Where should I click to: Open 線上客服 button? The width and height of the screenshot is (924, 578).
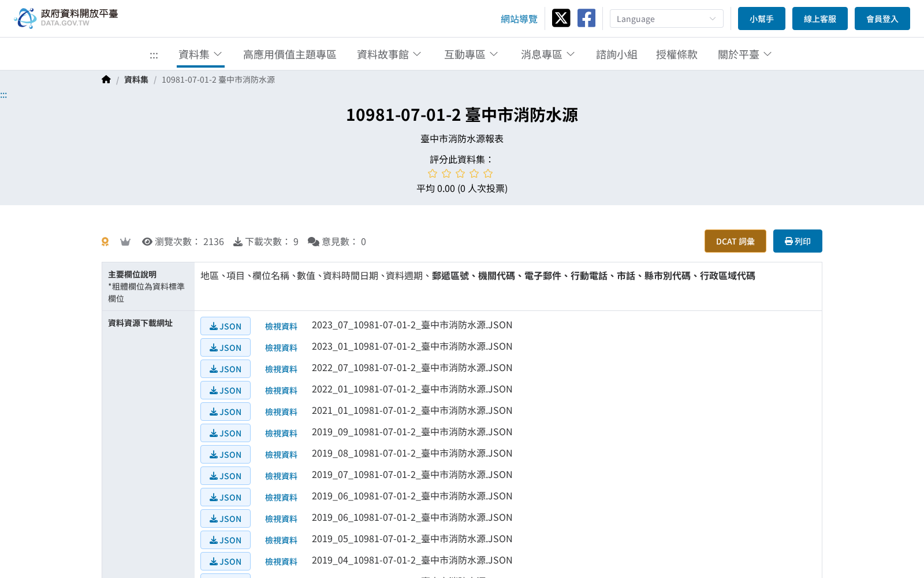820,18
